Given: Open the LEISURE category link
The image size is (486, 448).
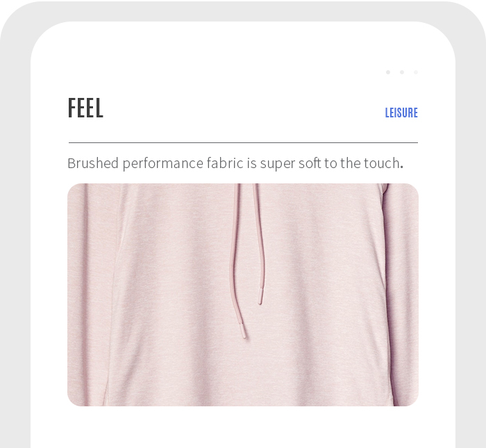Looking at the screenshot, I should pyautogui.click(x=401, y=113).
